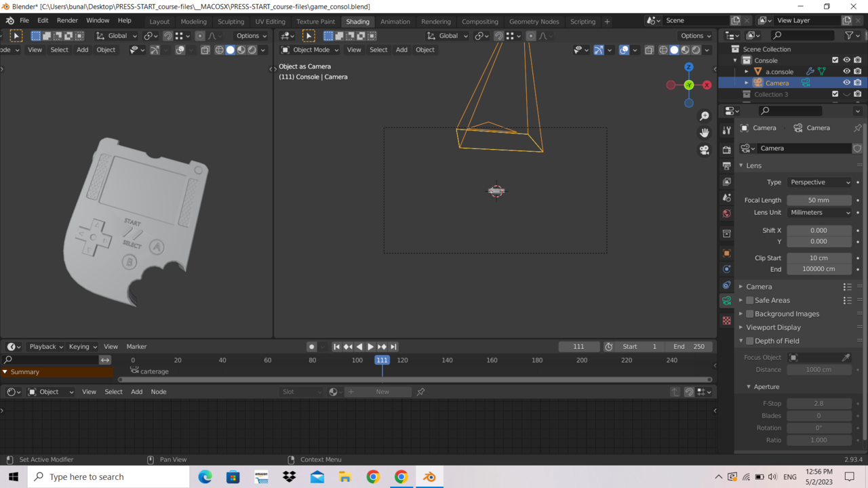868x488 pixels.
Task: Enable the Collection 3 checkbox
Action: point(835,94)
